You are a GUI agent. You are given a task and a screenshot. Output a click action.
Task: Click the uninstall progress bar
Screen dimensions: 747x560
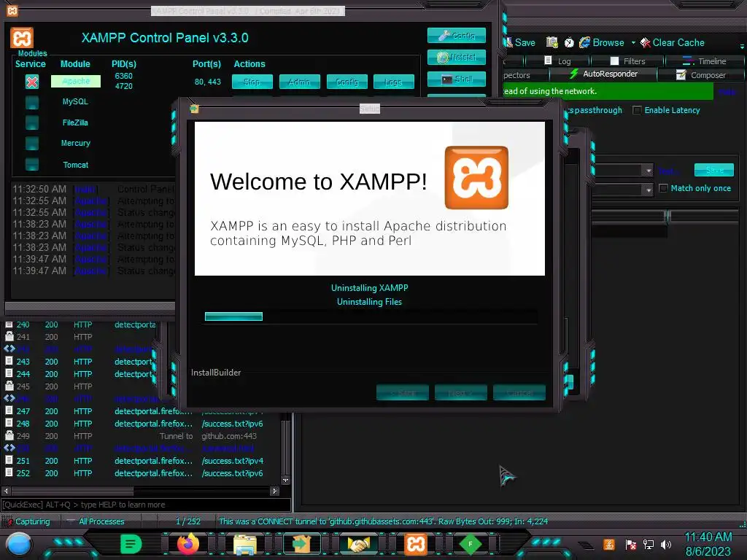coord(371,316)
